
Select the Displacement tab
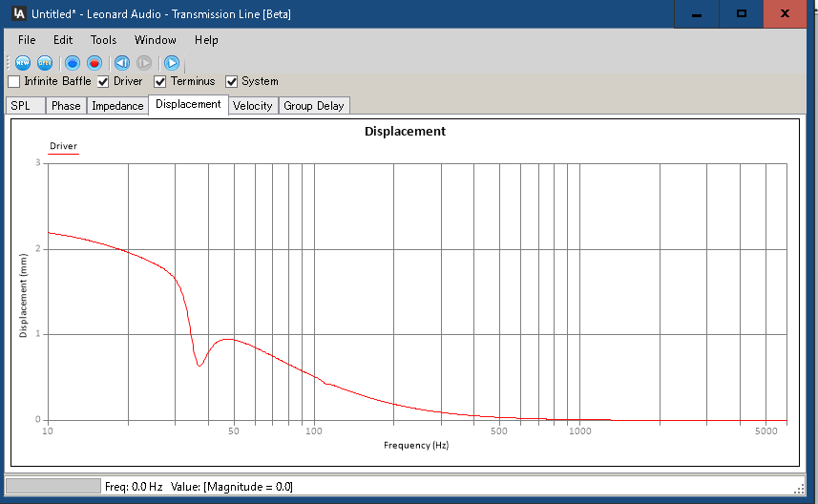pyautogui.click(x=188, y=104)
